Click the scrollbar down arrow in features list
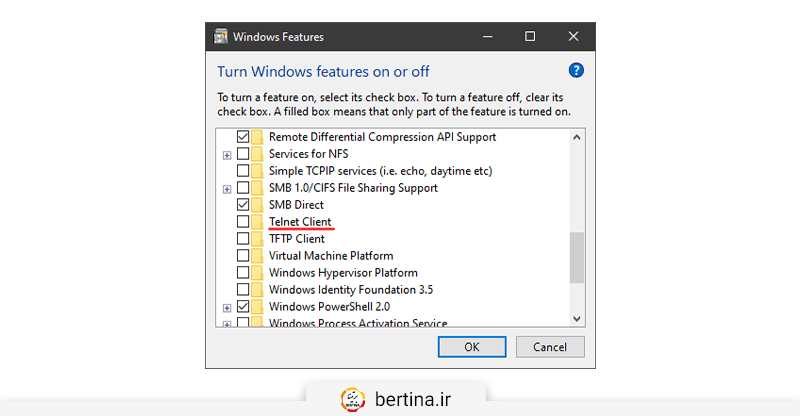This screenshot has width=800, height=416. tap(576, 317)
